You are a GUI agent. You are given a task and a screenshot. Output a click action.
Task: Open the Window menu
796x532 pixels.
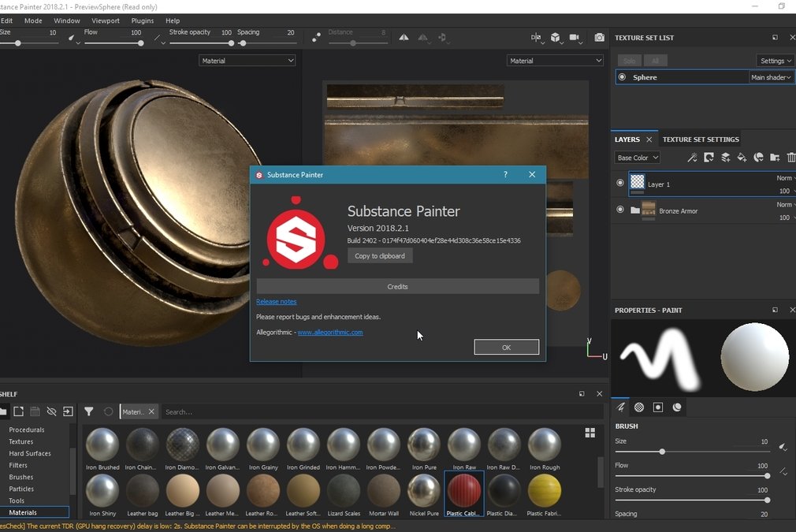pyautogui.click(x=67, y=20)
